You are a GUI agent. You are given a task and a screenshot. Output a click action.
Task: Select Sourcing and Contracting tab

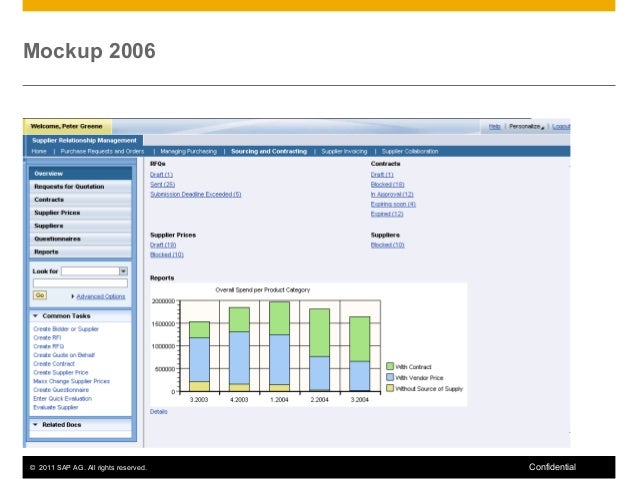tap(269, 151)
